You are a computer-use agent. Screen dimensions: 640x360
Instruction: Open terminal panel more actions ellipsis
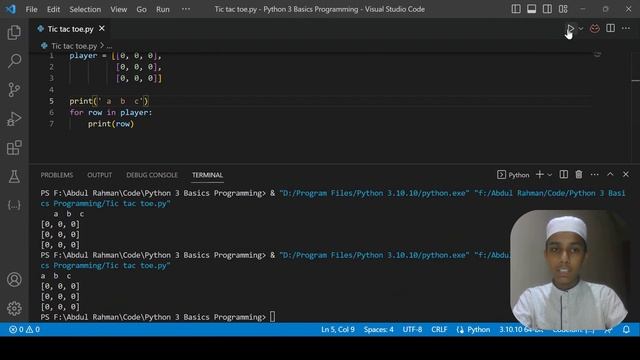tap(594, 174)
